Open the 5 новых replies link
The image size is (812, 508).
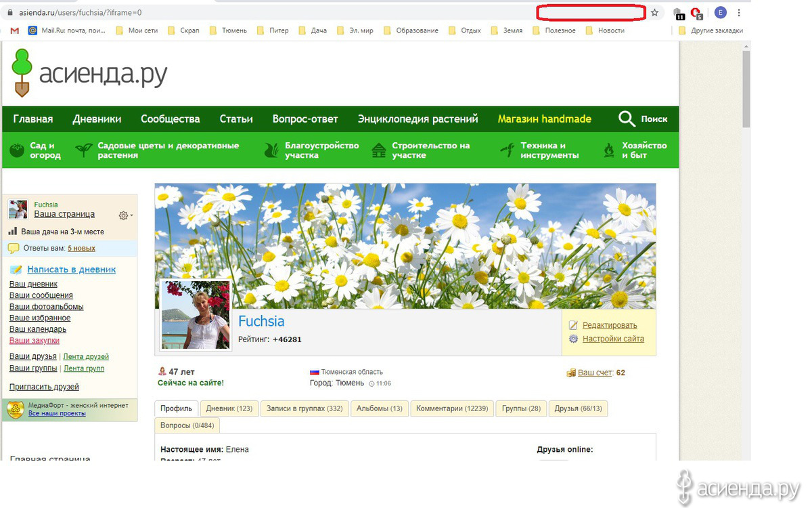coord(81,249)
